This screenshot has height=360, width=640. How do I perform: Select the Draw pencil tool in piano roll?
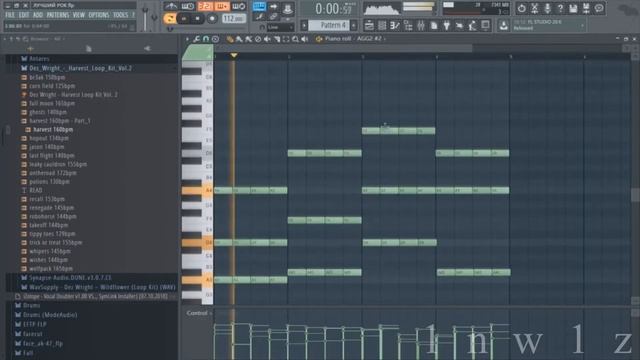(x=230, y=39)
